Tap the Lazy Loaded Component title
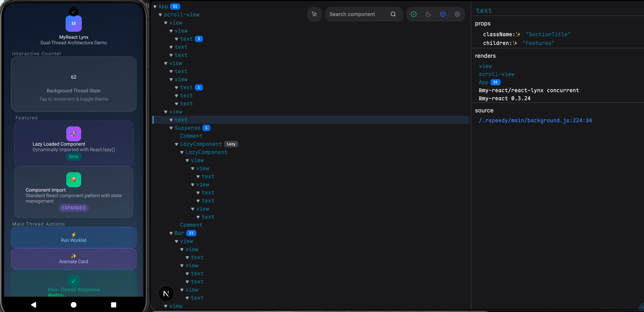The width and height of the screenshot is (644, 312). tap(59, 144)
